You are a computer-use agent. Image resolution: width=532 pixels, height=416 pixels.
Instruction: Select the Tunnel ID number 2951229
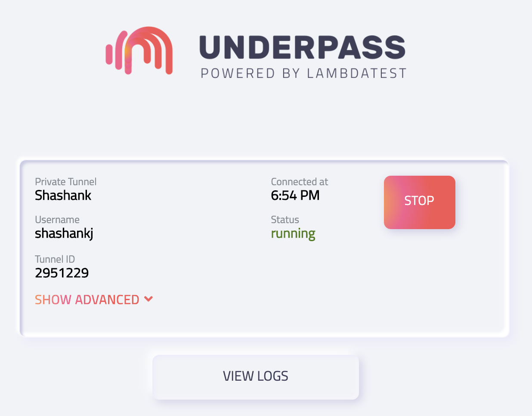click(62, 273)
